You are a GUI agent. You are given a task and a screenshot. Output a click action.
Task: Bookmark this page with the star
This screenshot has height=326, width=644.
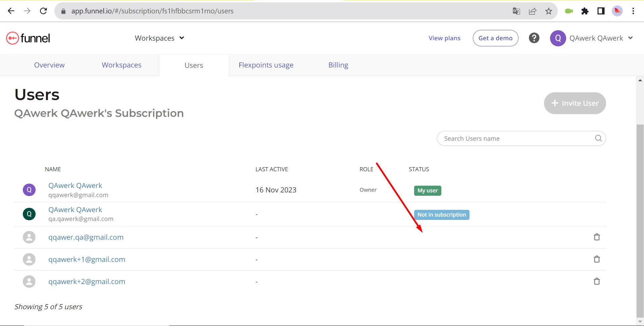(549, 11)
